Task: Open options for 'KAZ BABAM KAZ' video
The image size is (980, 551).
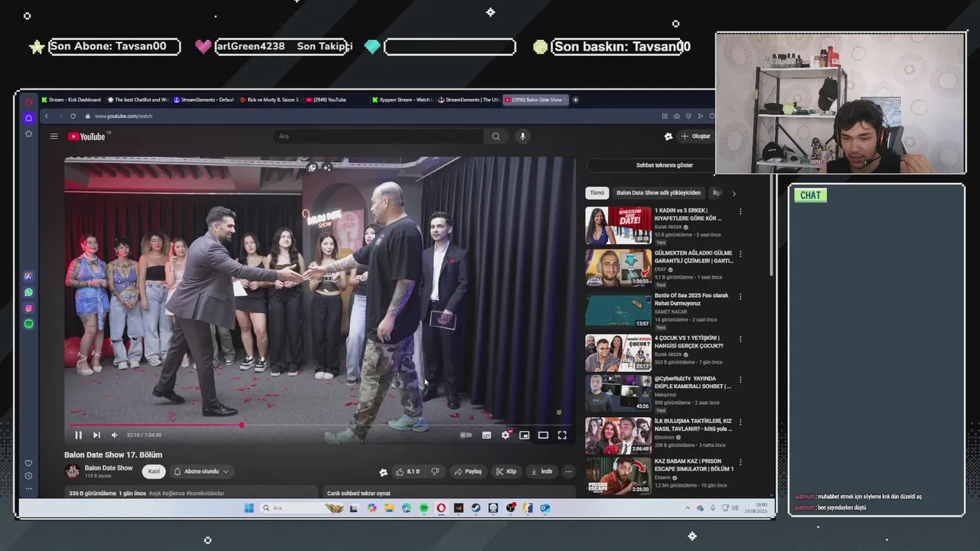Action: click(740, 462)
